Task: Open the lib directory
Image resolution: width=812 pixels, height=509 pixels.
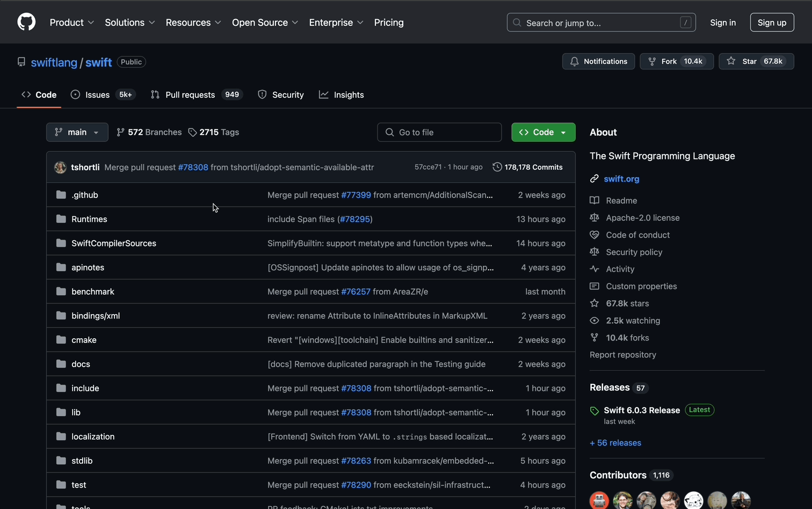Action: tap(76, 412)
